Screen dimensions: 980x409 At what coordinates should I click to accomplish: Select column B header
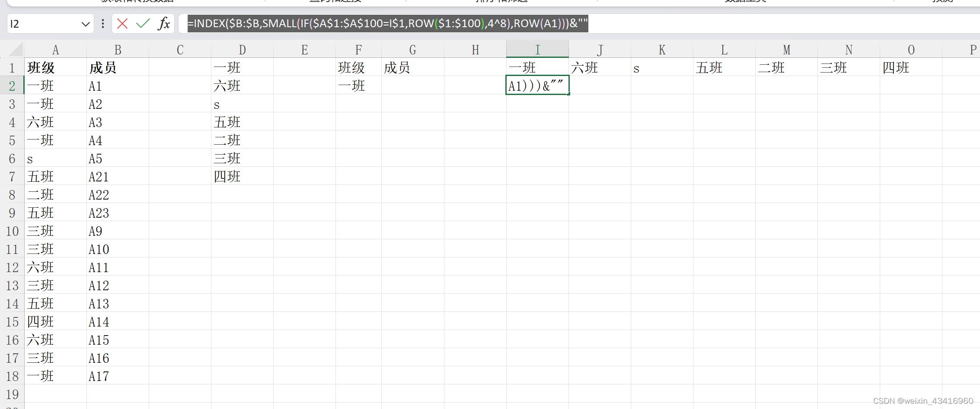click(x=118, y=50)
